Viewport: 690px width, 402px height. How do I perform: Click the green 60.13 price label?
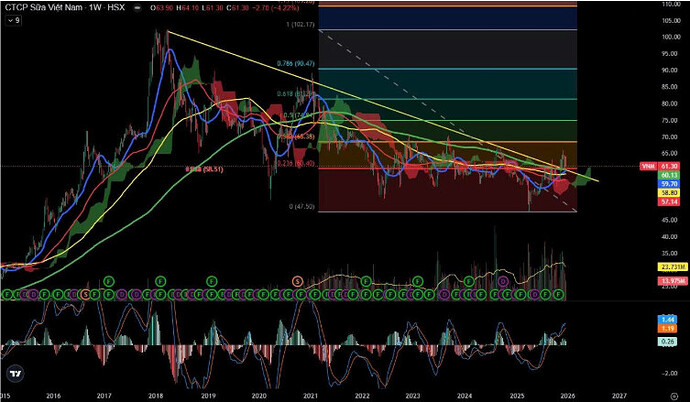[669, 175]
